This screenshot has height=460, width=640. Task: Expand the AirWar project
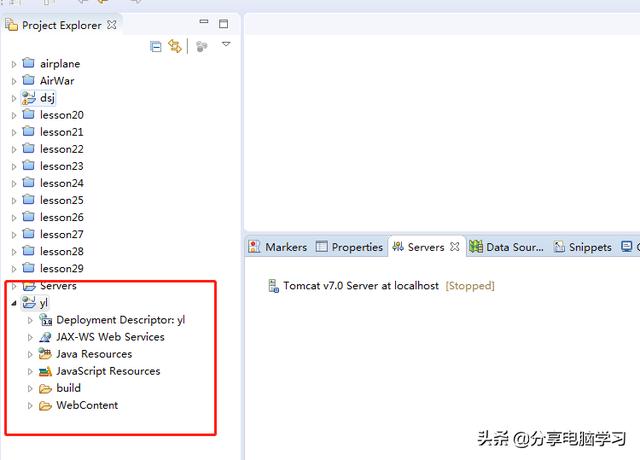click(x=14, y=81)
